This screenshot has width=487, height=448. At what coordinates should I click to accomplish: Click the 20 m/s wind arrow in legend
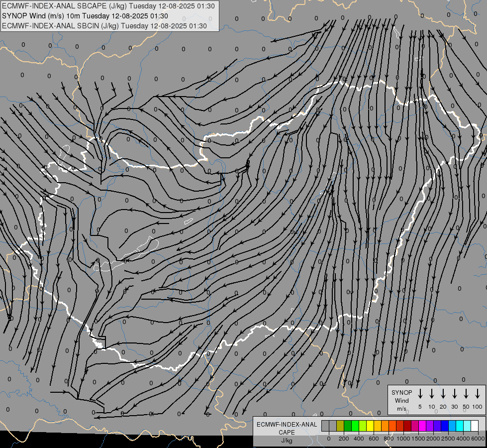pyautogui.click(x=443, y=394)
